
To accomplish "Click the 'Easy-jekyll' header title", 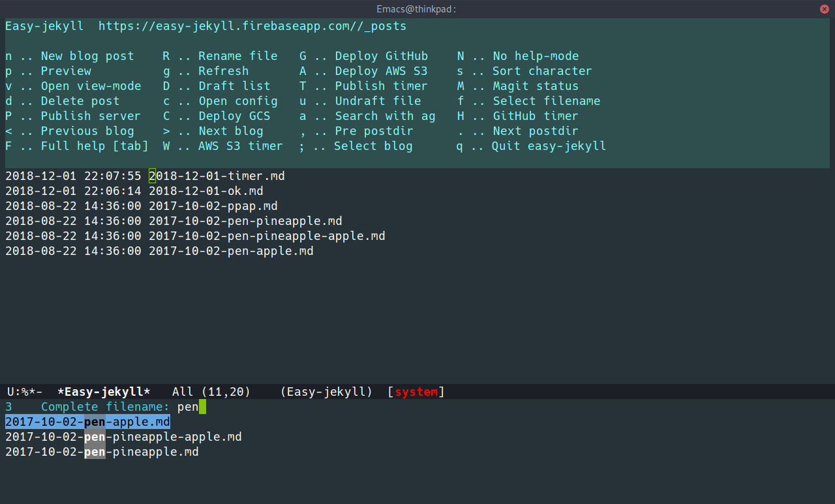I will [44, 26].
